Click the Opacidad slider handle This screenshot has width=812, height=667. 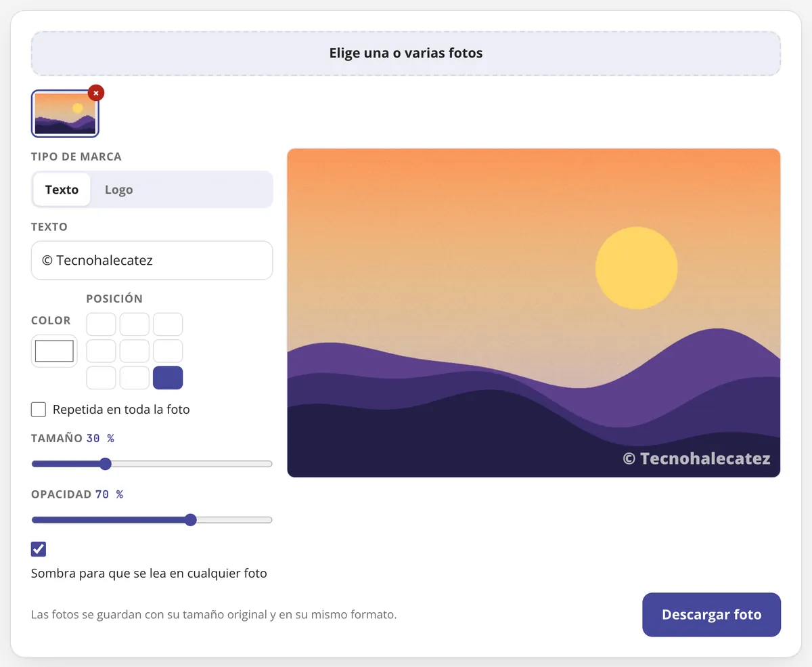click(x=191, y=520)
